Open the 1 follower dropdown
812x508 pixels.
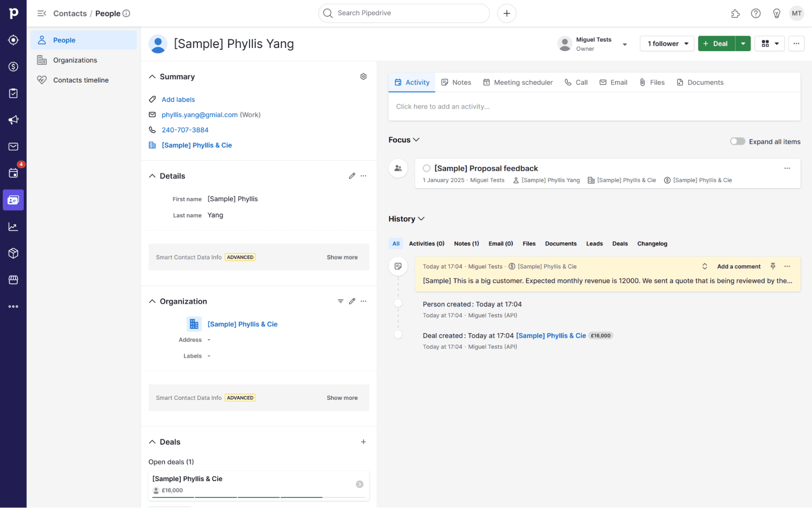tap(667, 43)
